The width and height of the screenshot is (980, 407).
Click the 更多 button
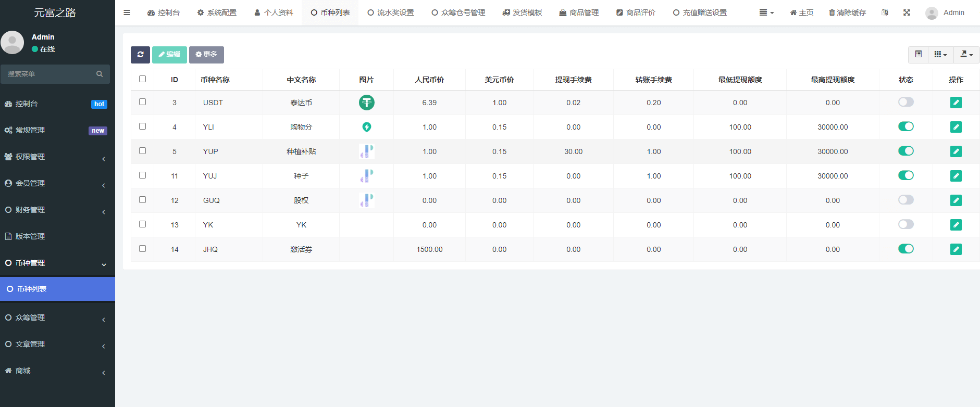pyautogui.click(x=206, y=55)
